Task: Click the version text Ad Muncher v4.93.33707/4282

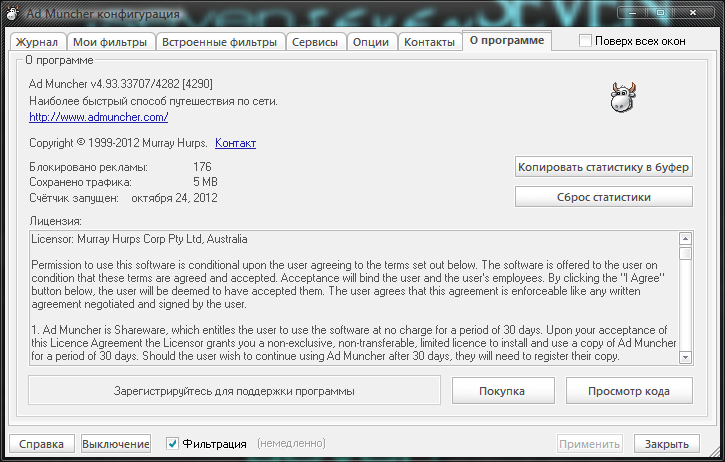Action: pyautogui.click(x=121, y=84)
